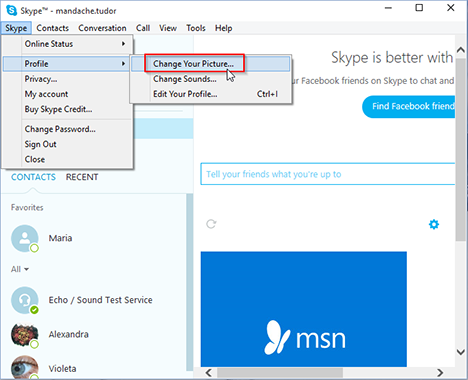Image resolution: width=468 pixels, height=380 pixels.
Task: Select Echo / Sound Test Service contact
Action: coord(100,300)
